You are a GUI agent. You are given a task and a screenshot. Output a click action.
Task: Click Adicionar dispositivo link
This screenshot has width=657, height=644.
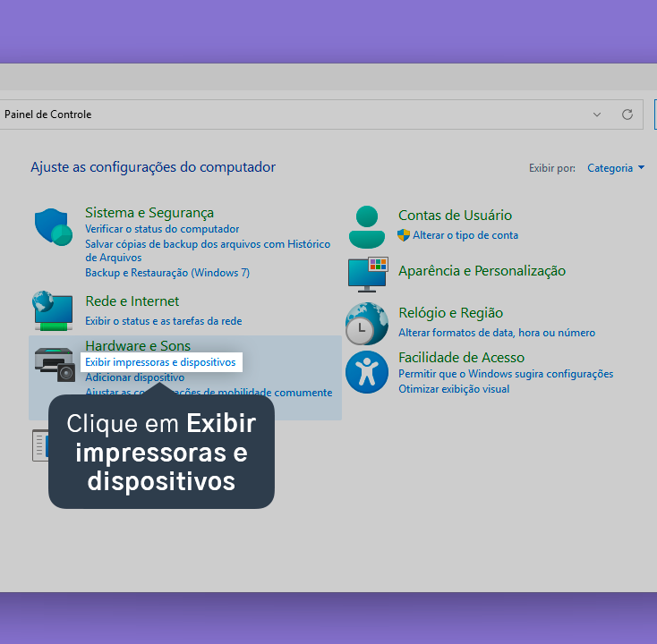(135, 377)
